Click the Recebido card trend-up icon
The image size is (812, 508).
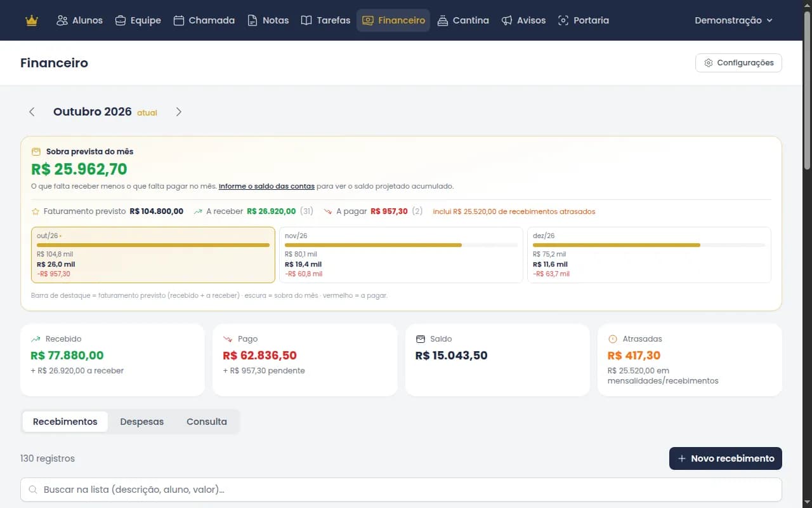[x=36, y=339]
